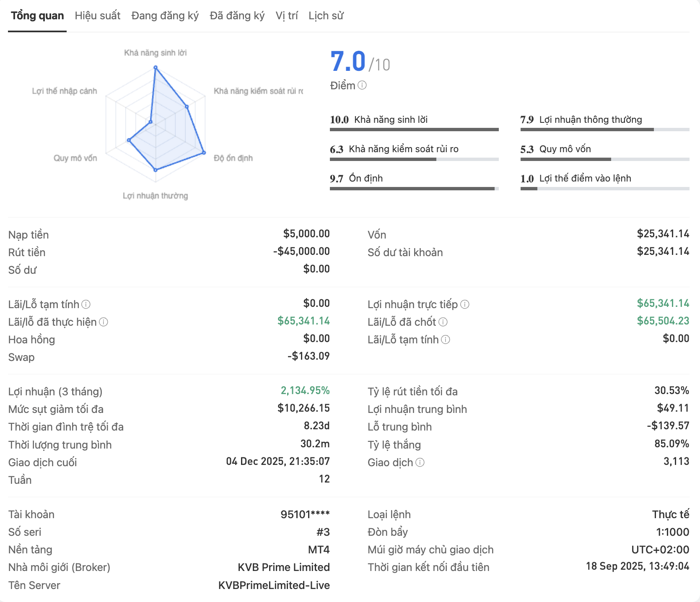
Task: Open the Đã đăng ký tab
Action: (237, 16)
